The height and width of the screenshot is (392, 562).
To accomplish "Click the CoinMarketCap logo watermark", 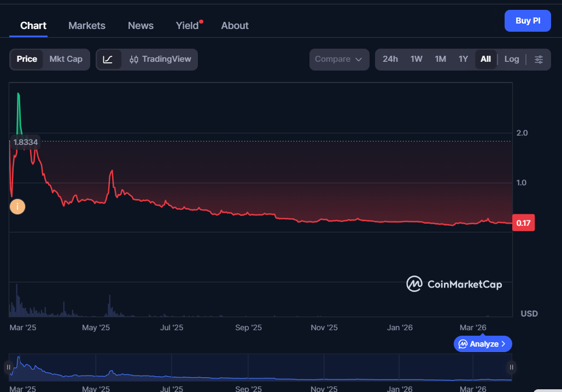I will pyautogui.click(x=454, y=284).
